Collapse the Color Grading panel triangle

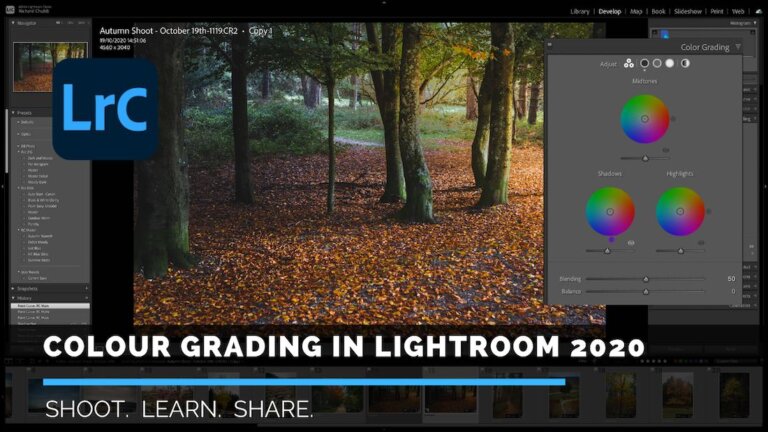[x=738, y=47]
